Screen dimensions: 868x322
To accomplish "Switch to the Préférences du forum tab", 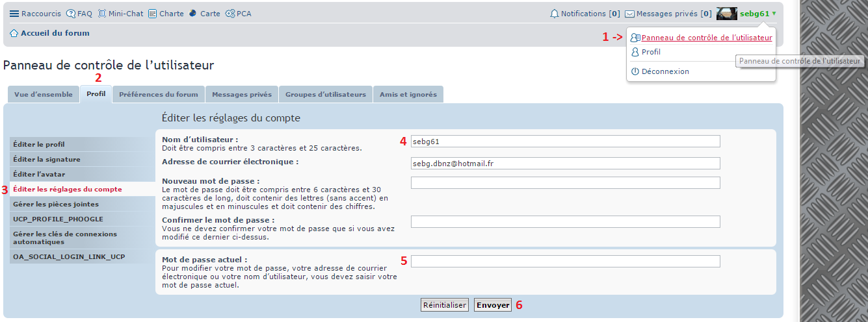I will pos(159,94).
